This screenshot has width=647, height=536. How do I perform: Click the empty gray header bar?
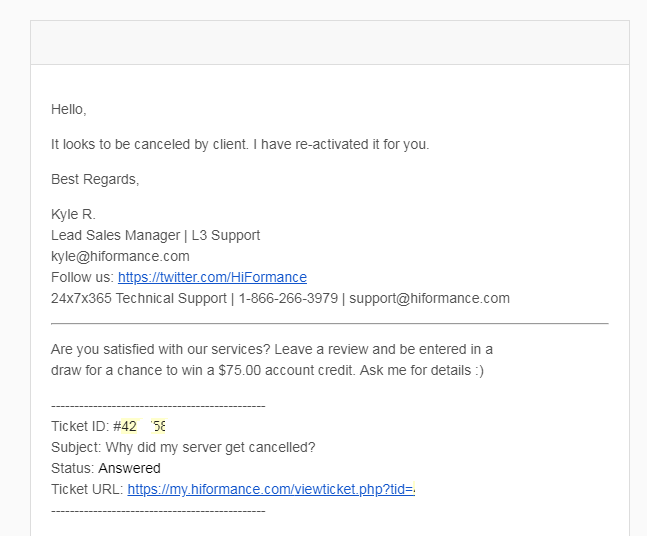[x=330, y=43]
